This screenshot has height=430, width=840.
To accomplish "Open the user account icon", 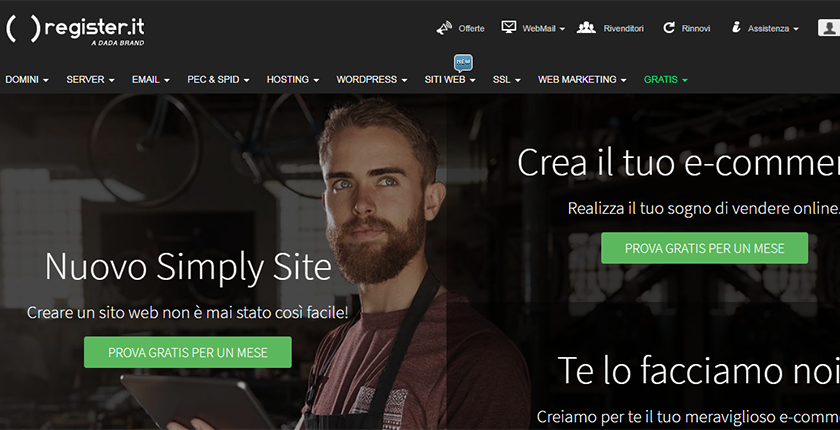I will coord(828,28).
